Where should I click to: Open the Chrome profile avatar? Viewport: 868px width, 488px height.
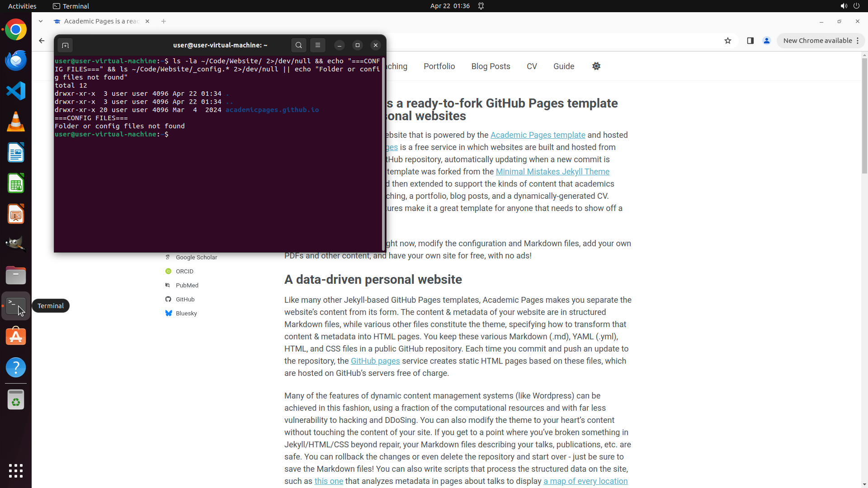click(767, 41)
